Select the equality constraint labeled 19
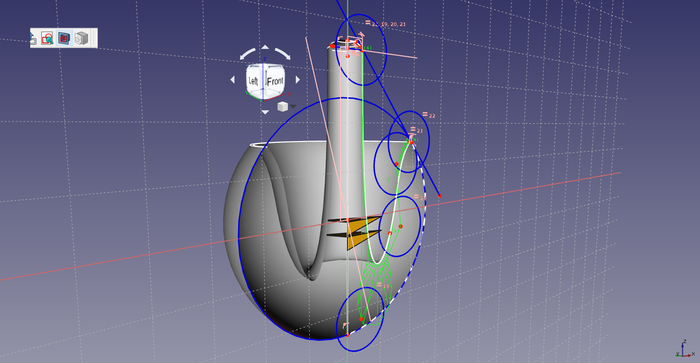 383,285
